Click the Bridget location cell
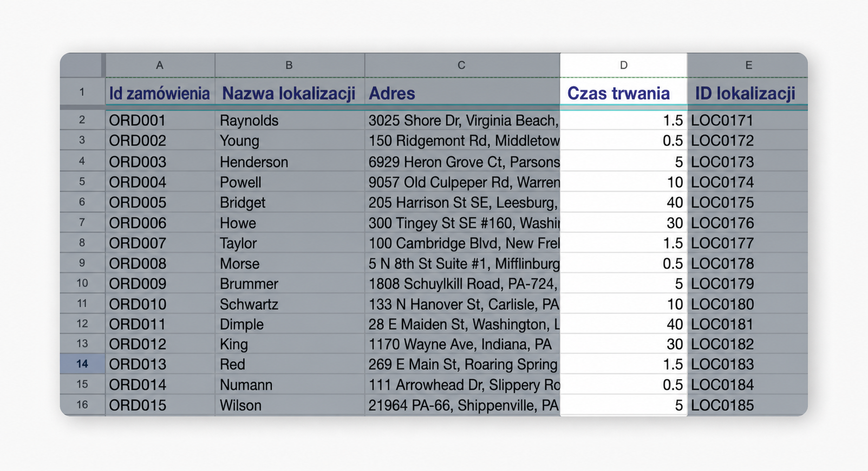 [289, 202]
